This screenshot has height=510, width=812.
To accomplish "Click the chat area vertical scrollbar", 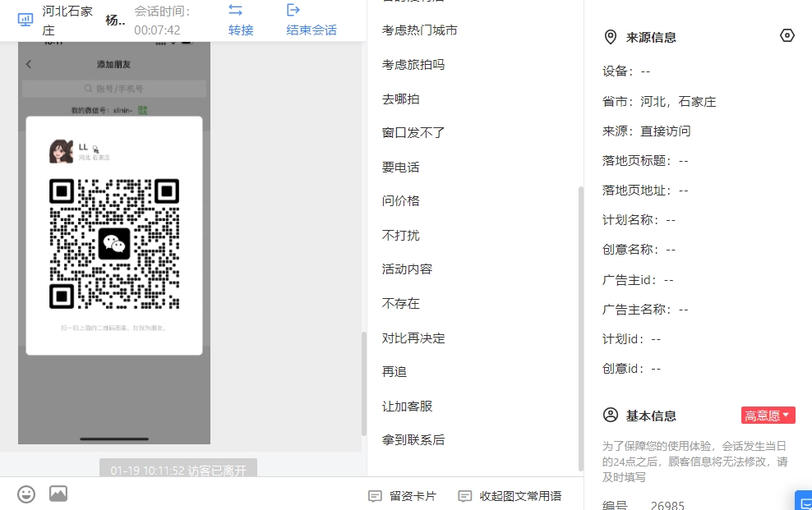I will pyautogui.click(x=364, y=384).
